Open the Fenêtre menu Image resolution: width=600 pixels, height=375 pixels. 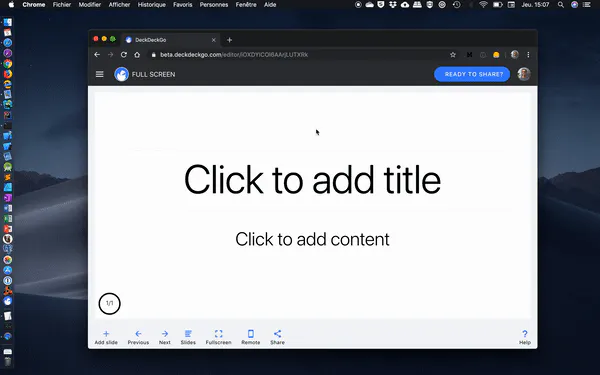click(x=246, y=5)
